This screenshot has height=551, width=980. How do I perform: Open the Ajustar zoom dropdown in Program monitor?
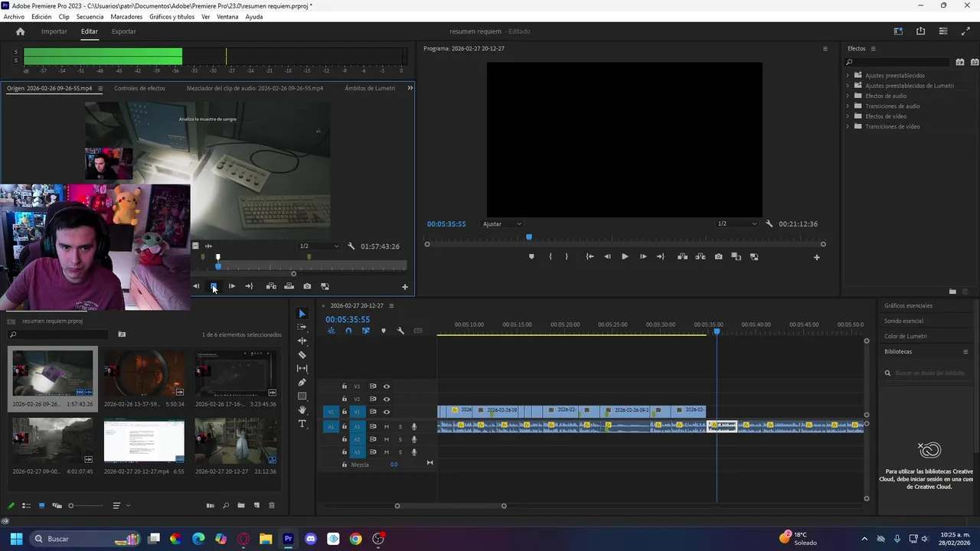point(502,223)
